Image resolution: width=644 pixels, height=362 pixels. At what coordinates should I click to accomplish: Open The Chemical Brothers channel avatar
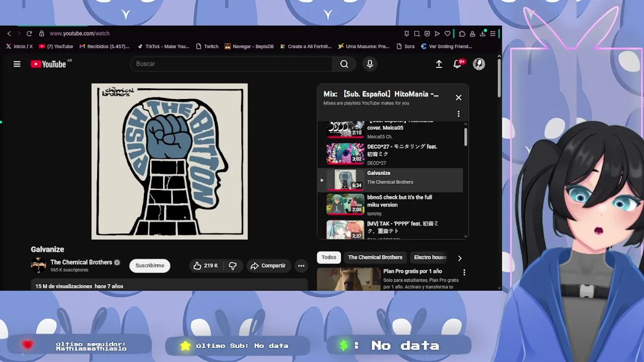click(x=38, y=265)
